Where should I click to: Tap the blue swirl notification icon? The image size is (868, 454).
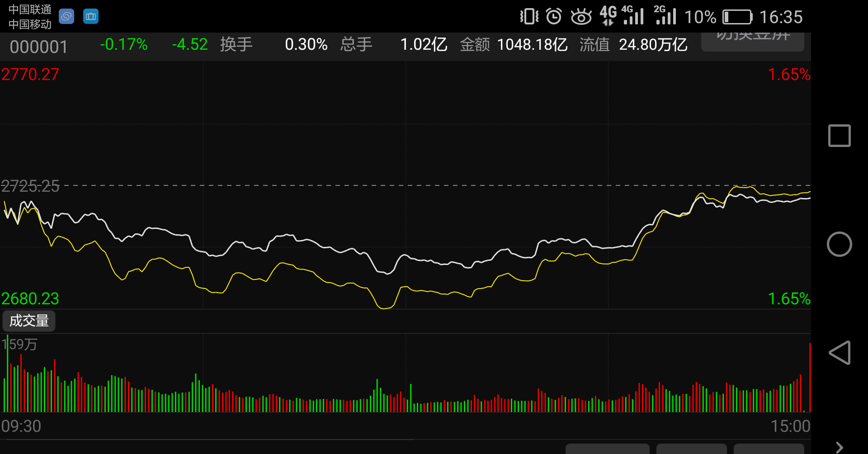(x=66, y=17)
